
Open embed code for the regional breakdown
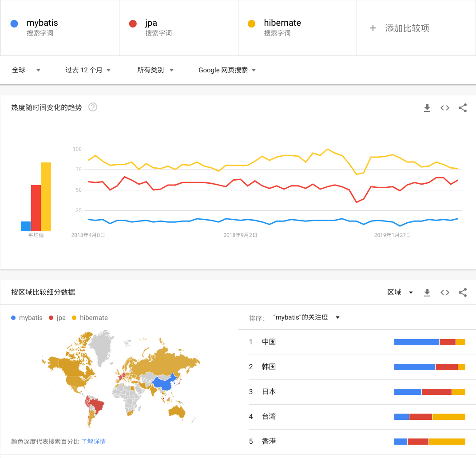[444, 292]
